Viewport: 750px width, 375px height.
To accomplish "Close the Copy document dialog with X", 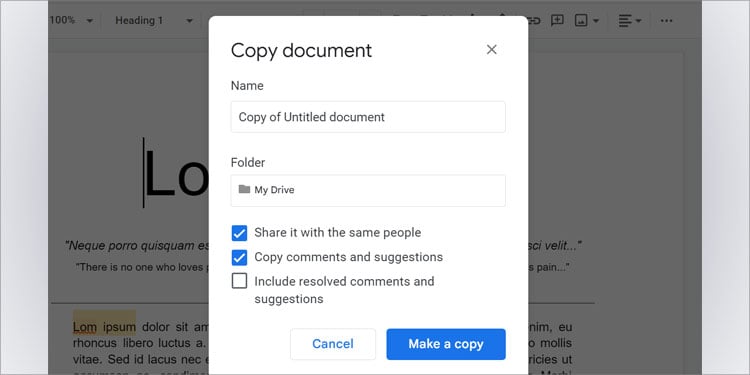I will pos(491,50).
